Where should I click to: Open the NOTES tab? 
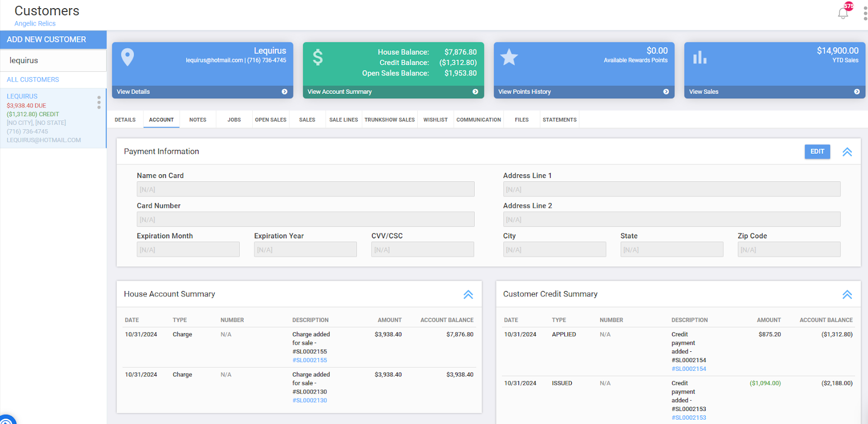(198, 120)
